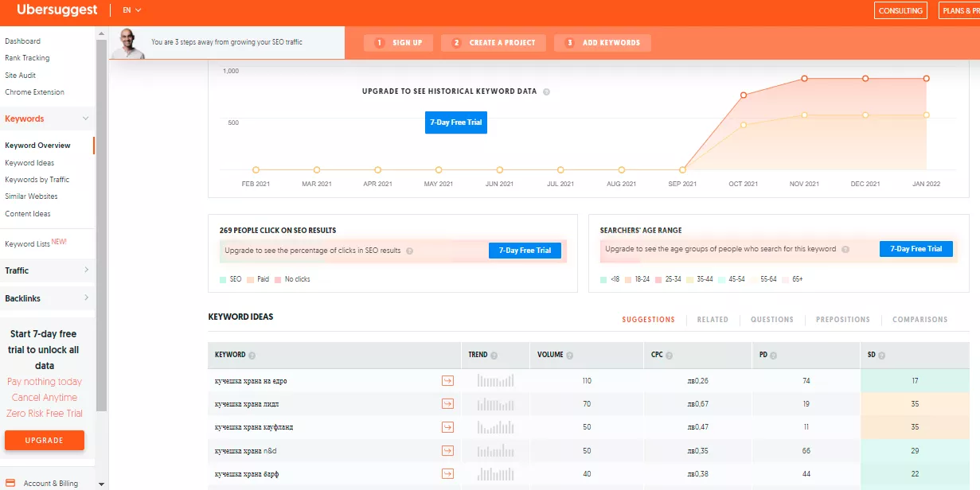Click help icon beside age groups upgrade text
Image resolution: width=980 pixels, height=490 pixels.
[x=845, y=249]
